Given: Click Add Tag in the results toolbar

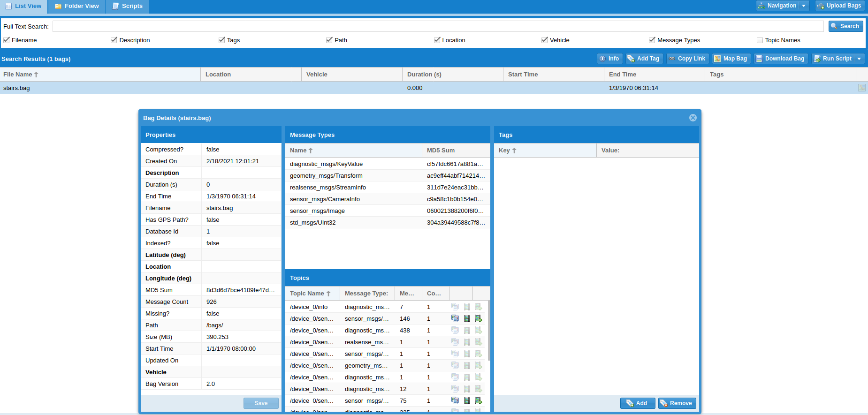Looking at the screenshot, I should 643,59.
